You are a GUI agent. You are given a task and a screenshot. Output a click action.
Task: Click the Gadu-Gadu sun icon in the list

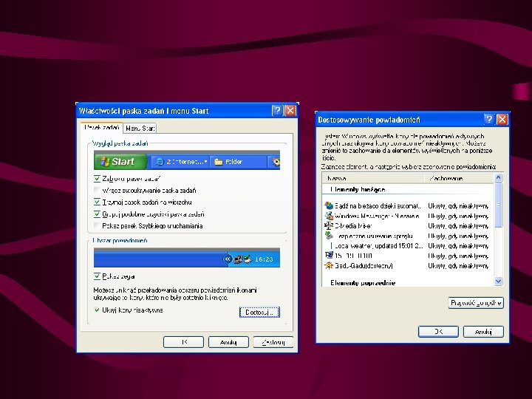pos(329,265)
